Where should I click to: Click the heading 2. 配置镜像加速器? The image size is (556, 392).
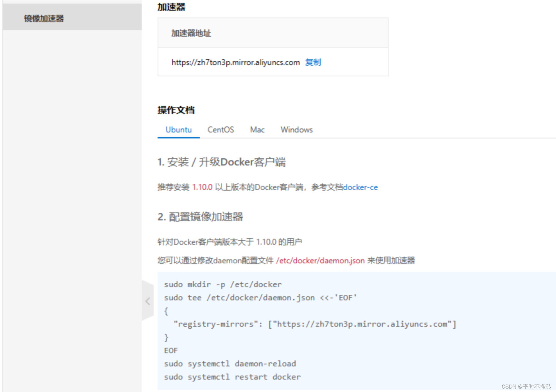pos(200,217)
